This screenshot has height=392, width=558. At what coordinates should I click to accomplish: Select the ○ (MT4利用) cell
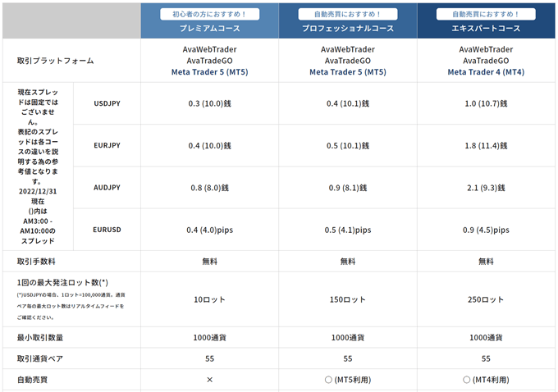(x=486, y=380)
